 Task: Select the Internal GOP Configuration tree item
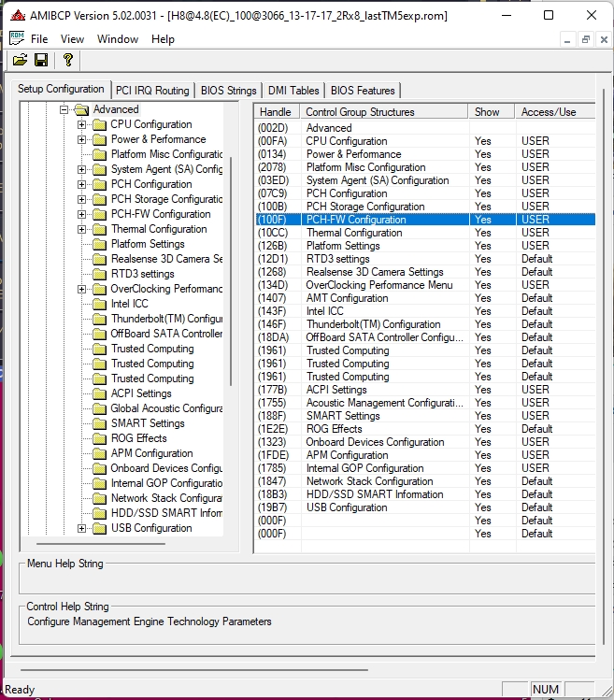(x=166, y=483)
